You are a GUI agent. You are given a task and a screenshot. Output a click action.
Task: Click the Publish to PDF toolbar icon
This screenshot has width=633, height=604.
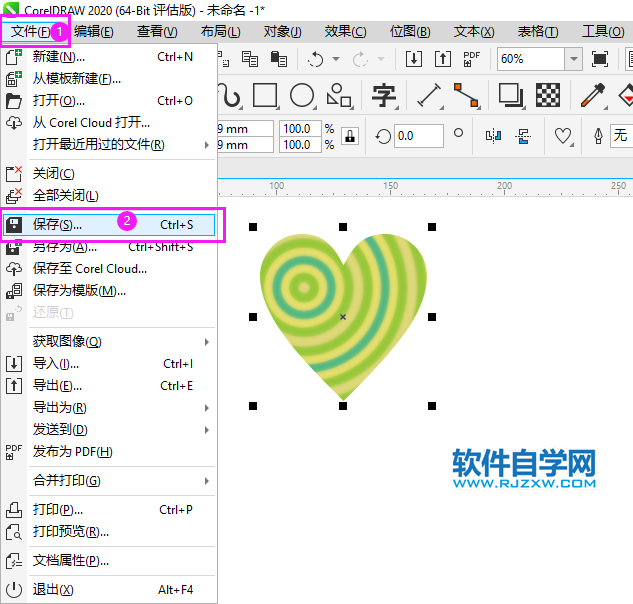click(473, 59)
